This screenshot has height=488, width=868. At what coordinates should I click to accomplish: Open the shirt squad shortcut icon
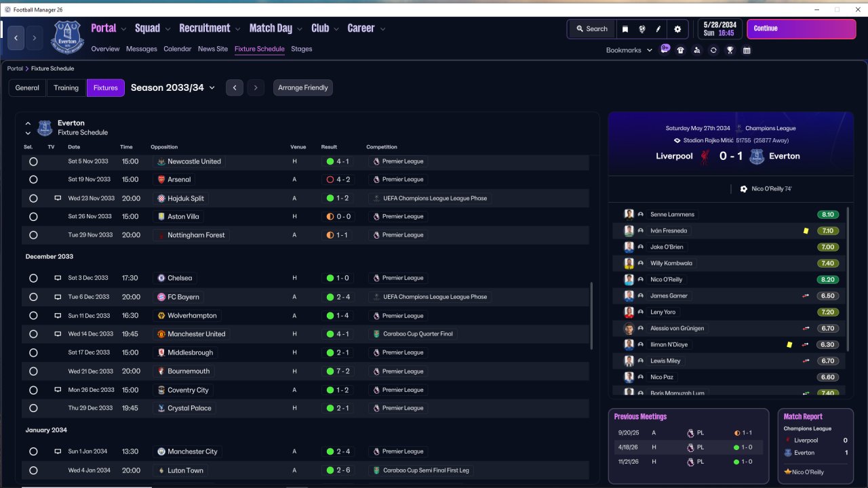click(x=681, y=50)
